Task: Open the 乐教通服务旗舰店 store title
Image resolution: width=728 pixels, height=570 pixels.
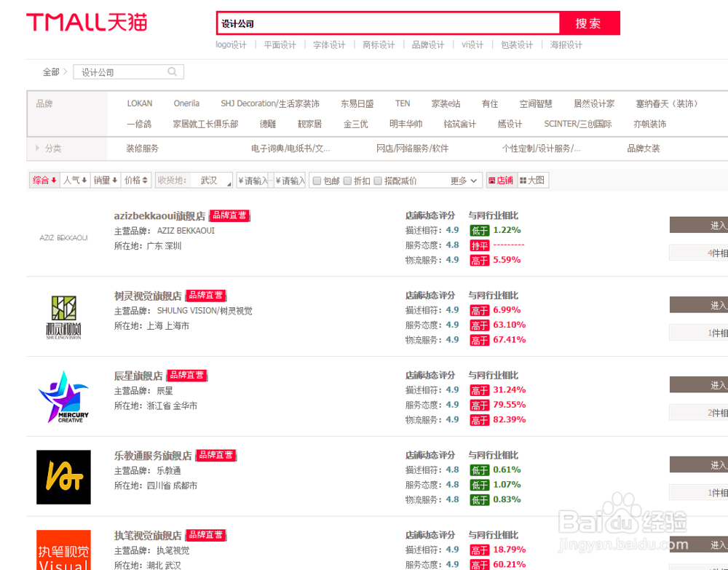Action: click(x=153, y=456)
